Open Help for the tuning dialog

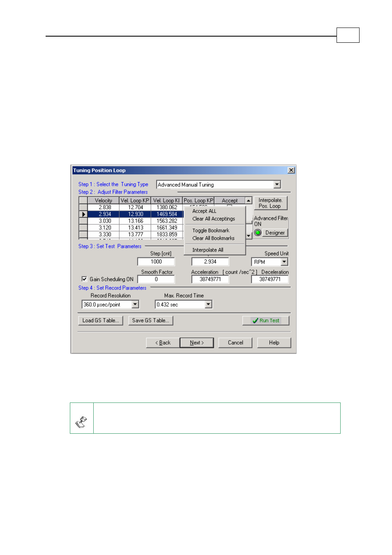click(274, 342)
